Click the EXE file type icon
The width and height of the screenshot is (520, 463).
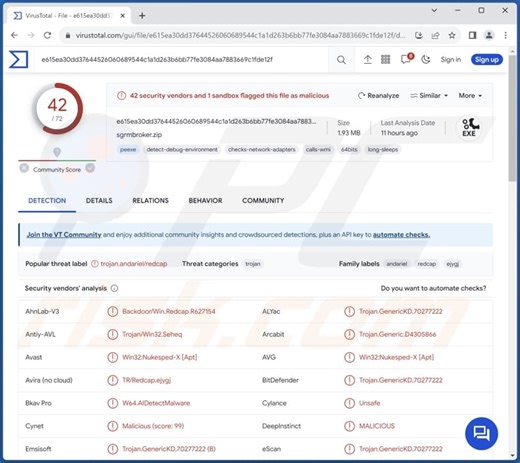[469, 128]
